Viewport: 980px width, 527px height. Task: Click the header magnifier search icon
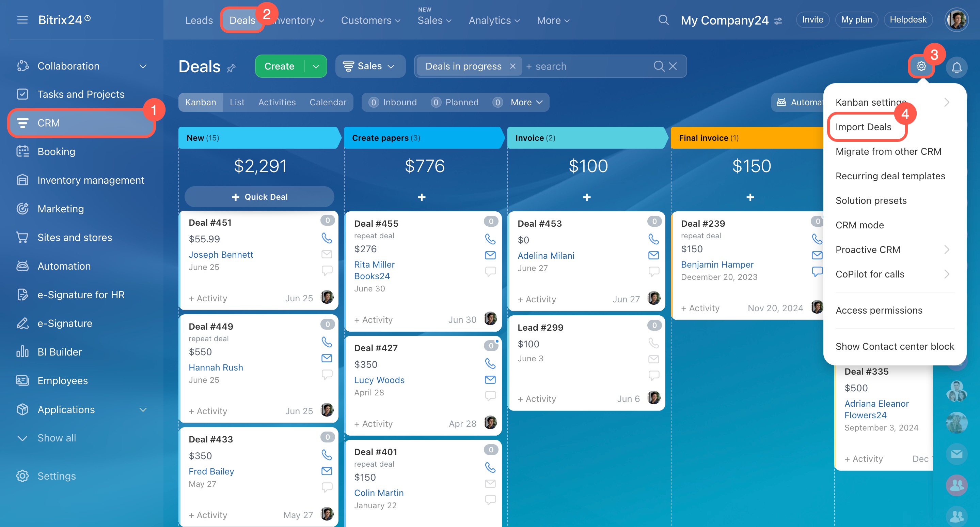click(663, 20)
